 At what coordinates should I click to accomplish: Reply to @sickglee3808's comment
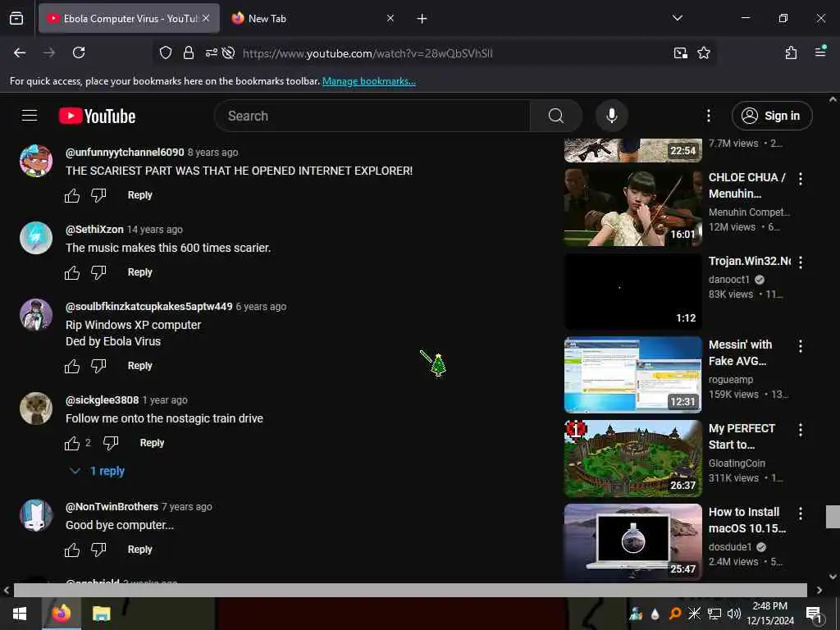(x=152, y=443)
